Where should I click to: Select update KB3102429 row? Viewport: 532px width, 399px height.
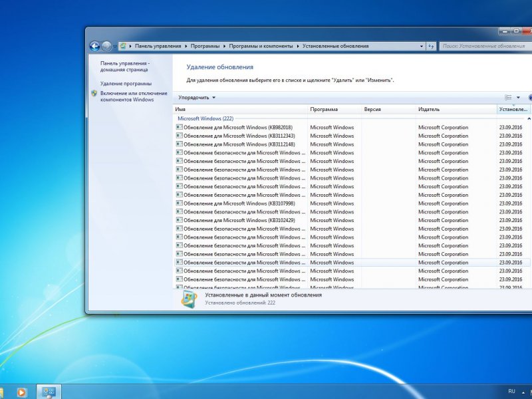pos(352,221)
